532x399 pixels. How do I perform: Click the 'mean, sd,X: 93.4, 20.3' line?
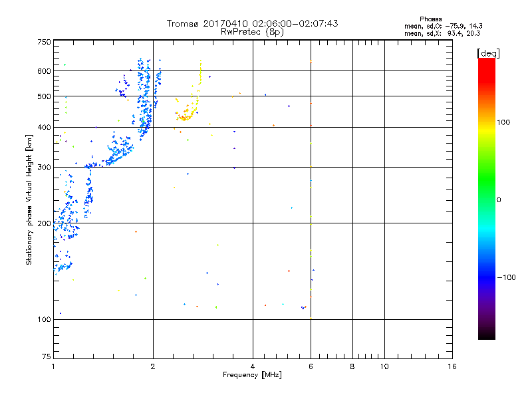pyautogui.click(x=442, y=33)
